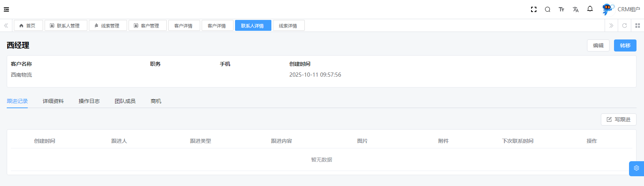Open the settings gear floating button
644x186 pixels.
click(x=637, y=168)
